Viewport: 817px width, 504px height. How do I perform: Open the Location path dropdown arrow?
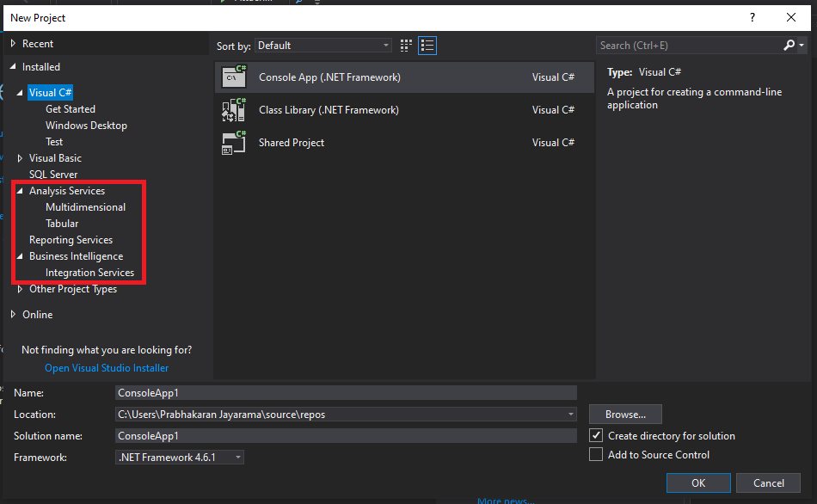click(571, 415)
